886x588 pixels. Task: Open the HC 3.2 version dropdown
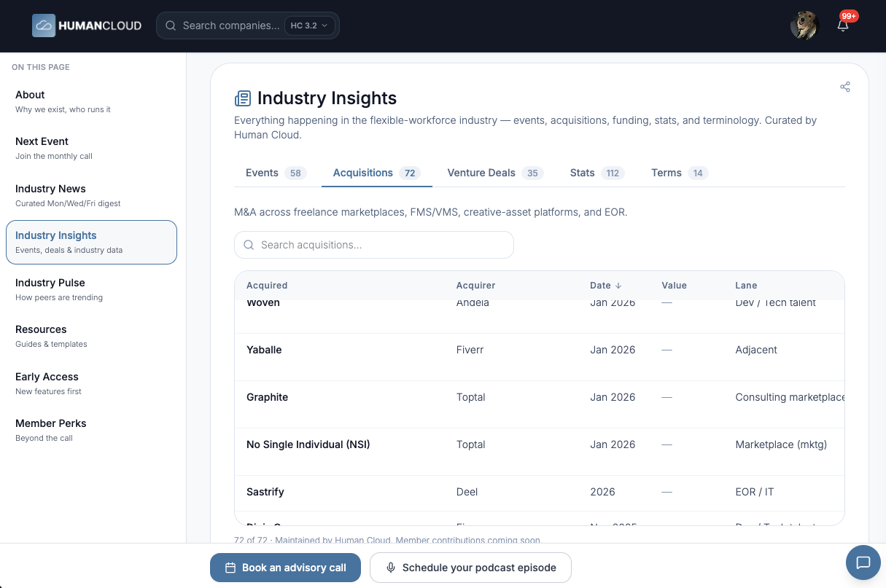coord(310,26)
